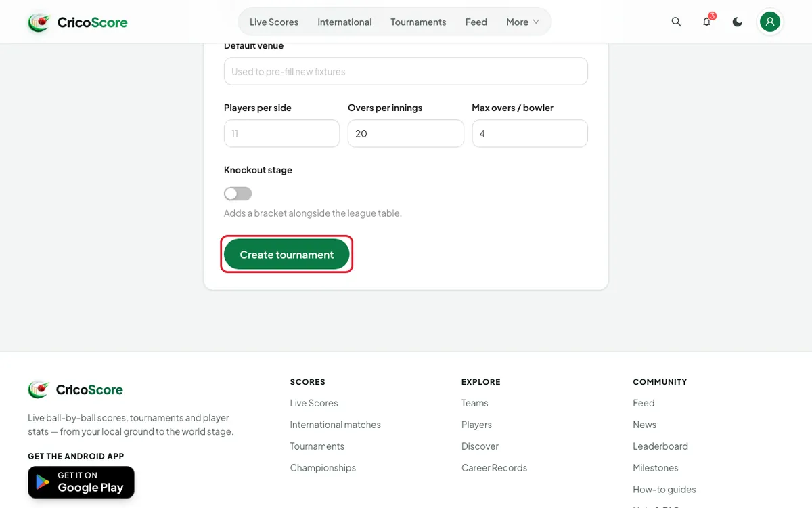Open notifications bell

pos(706,22)
